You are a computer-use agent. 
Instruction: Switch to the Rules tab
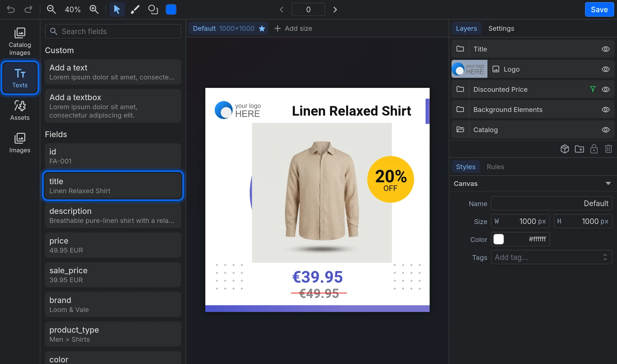tap(495, 167)
